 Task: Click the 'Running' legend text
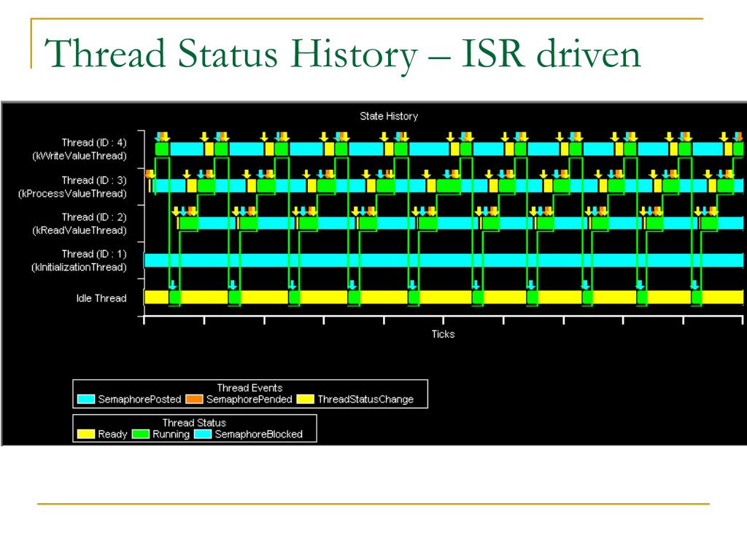(x=171, y=434)
